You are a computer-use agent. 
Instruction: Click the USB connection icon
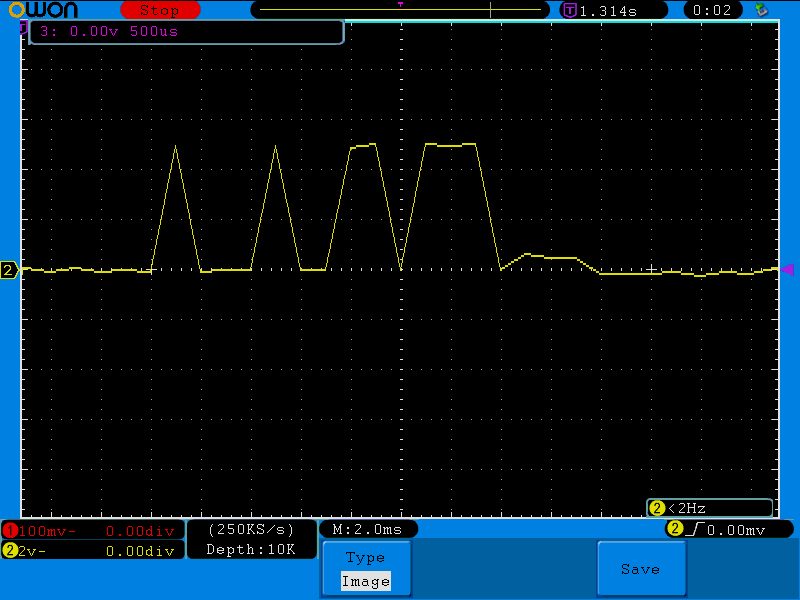[x=762, y=10]
